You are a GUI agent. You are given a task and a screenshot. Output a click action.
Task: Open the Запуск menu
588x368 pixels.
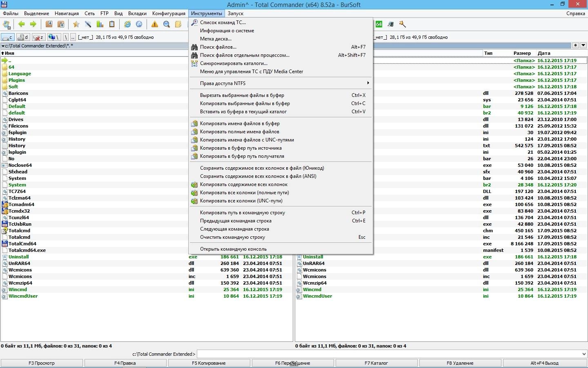coord(236,13)
